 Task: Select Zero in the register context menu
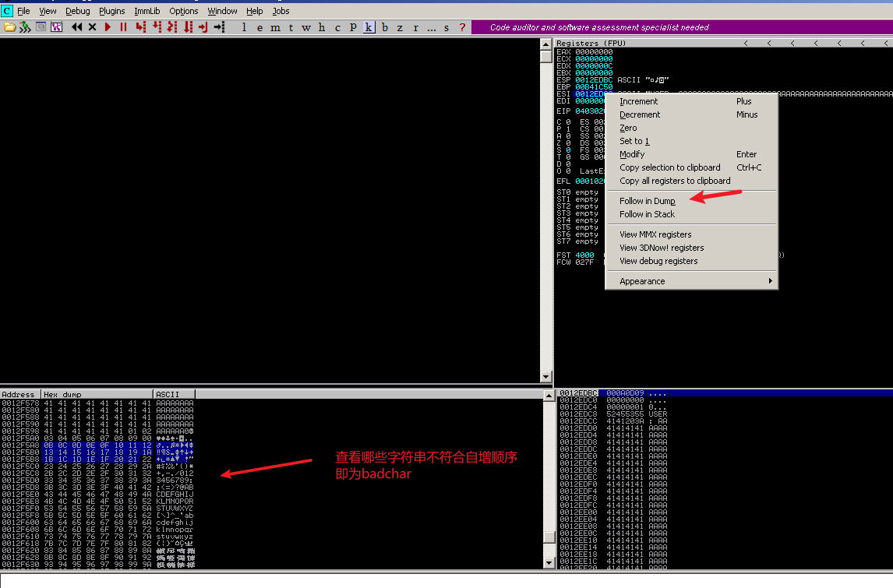coord(691,128)
